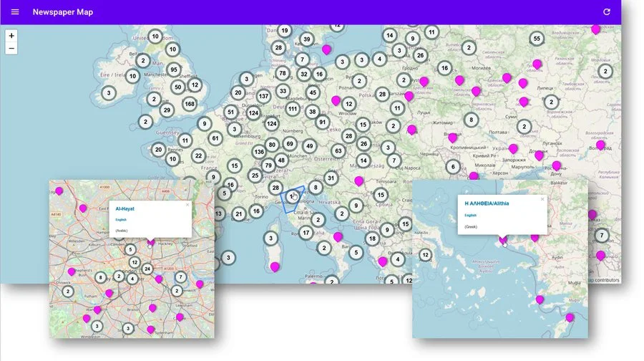Expand the 78 cluster marker
This screenshot has width=644, height=361.
282,74
